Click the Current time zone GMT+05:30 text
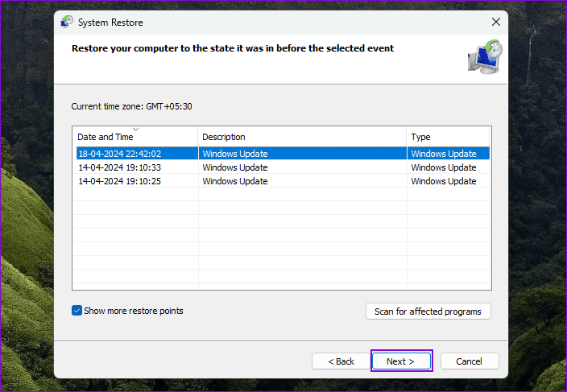 point(131,106)
